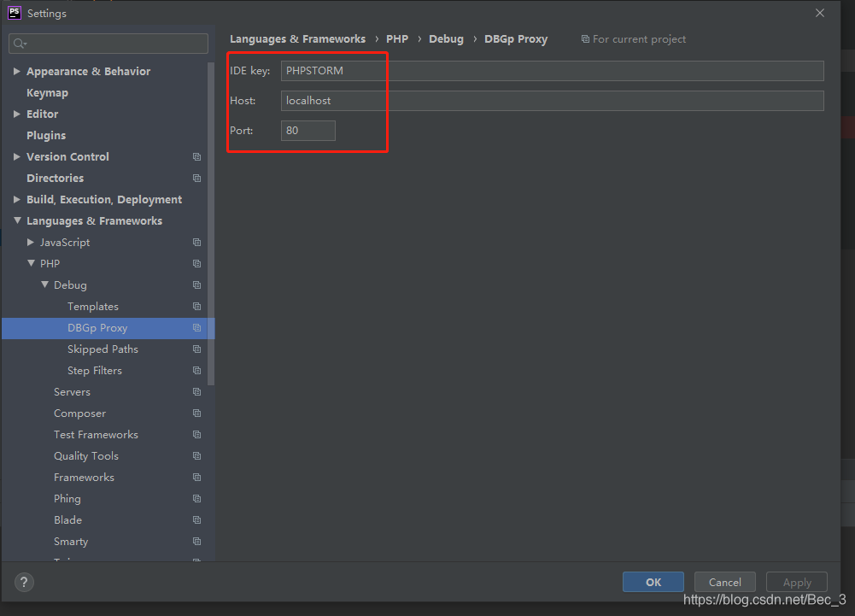855x616 pixels.
Task: Click the settings tree vertical scrollbar
Action: coord(211,224)
